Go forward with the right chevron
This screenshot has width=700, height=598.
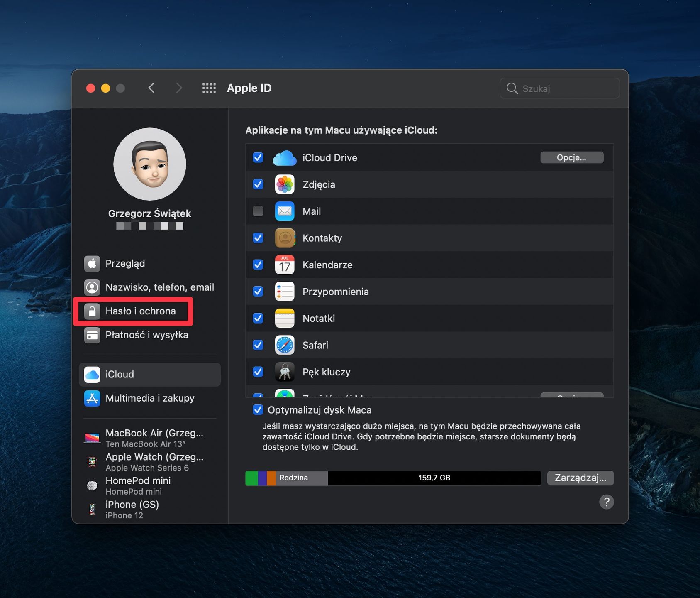pyautogui.click(x=179, y=88)
